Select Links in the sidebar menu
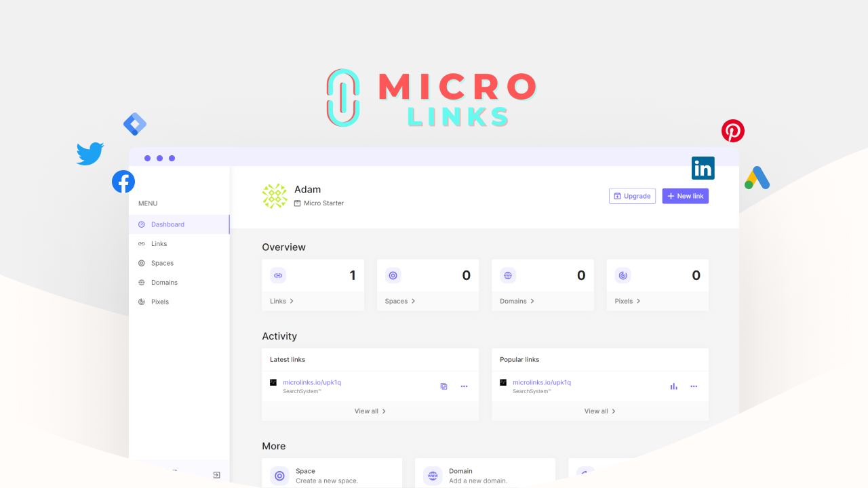Viewport: 868px width, 488px height. point(160,243)
